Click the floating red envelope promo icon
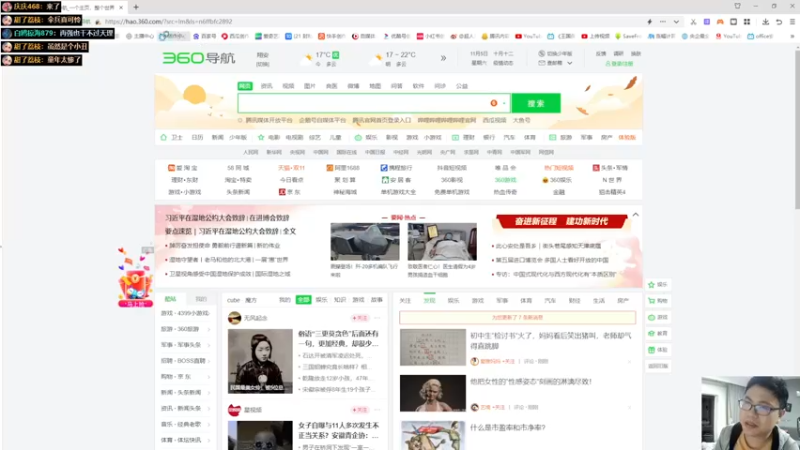The image size is (800, 450). pos(135,279)
